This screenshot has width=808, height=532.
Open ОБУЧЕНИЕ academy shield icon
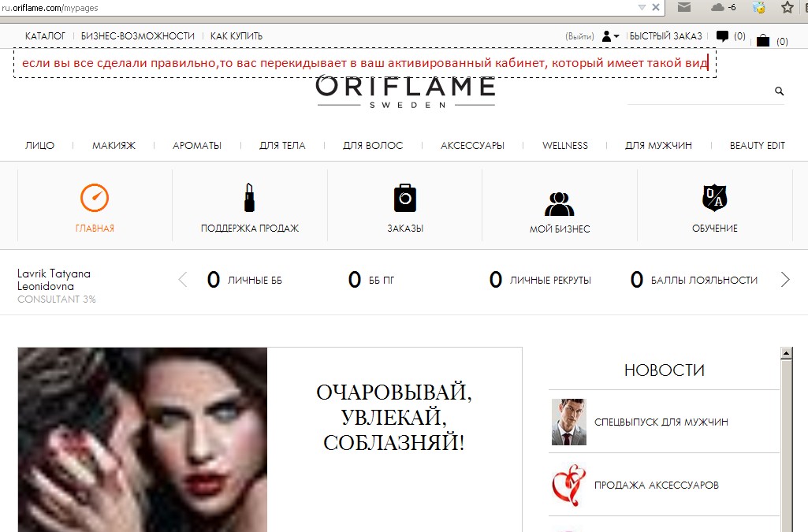tap(715, 198)
